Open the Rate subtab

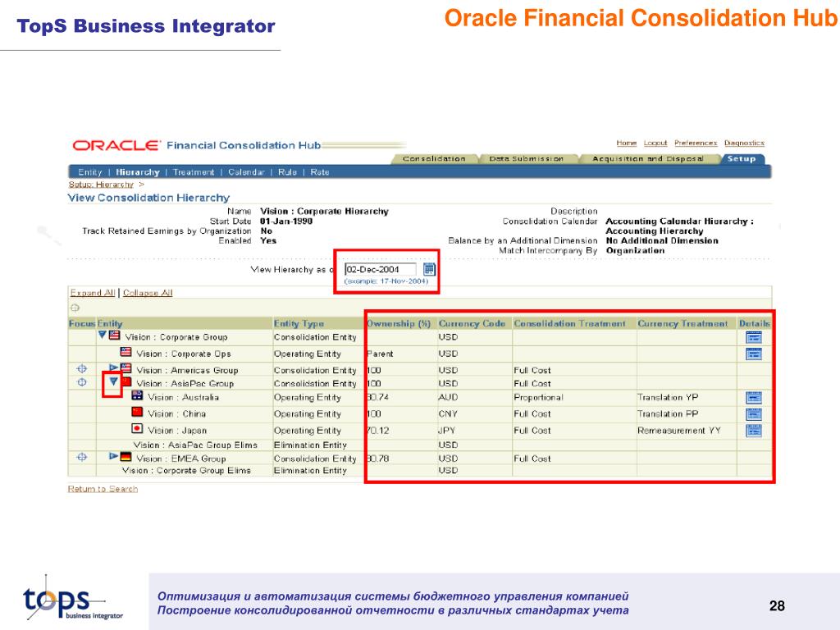point(320,172)
